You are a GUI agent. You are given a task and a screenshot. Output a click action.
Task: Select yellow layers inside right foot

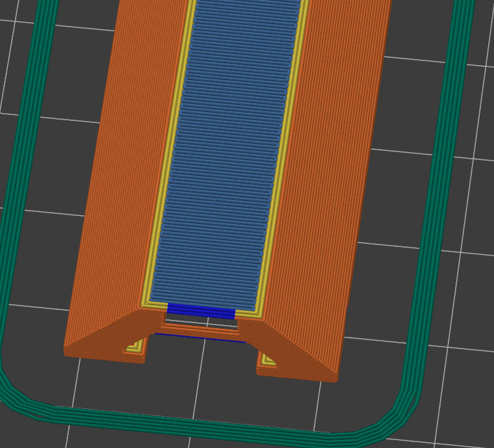tap(267, 358)
